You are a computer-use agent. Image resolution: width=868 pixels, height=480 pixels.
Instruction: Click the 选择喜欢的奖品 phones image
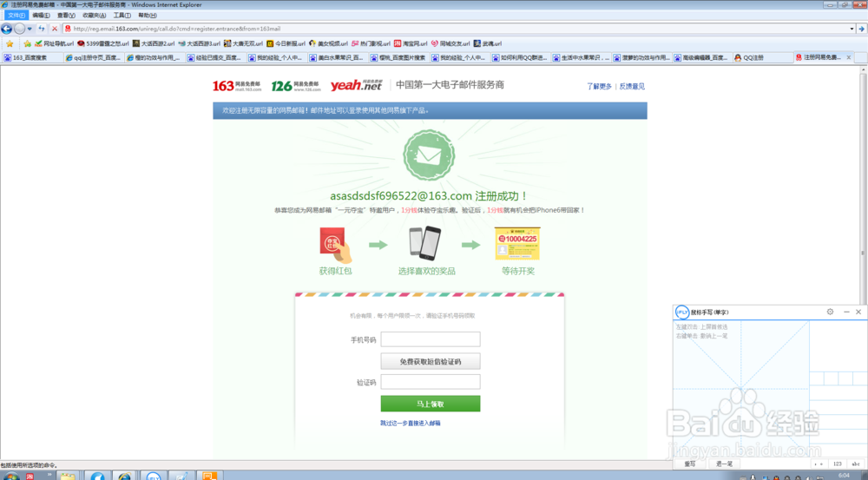[425, 243]
